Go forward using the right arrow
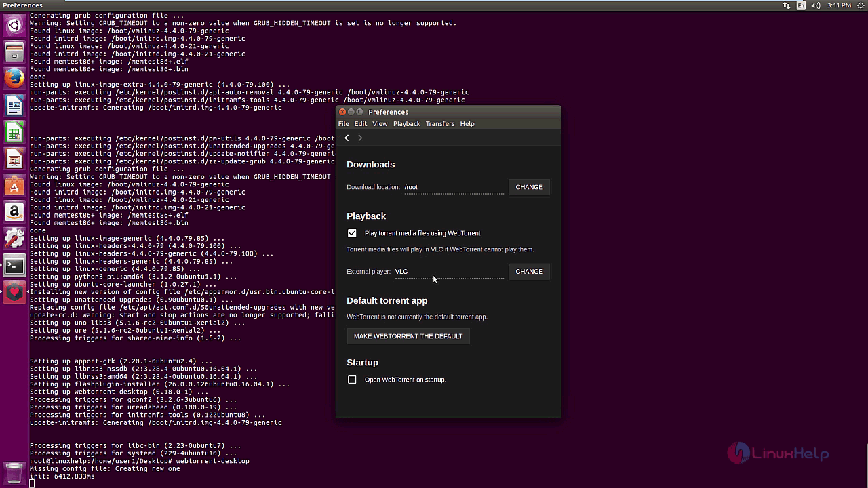The height and width of the screenshot is (488, 868). 360,138
